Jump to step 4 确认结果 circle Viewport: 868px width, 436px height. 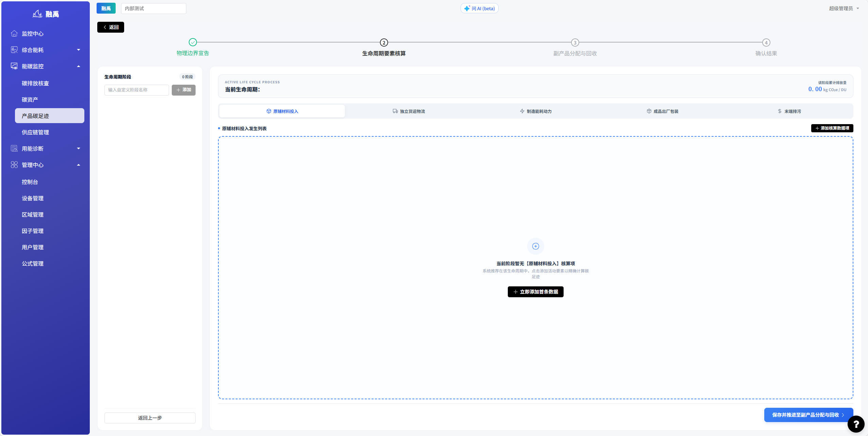[766, 43]
